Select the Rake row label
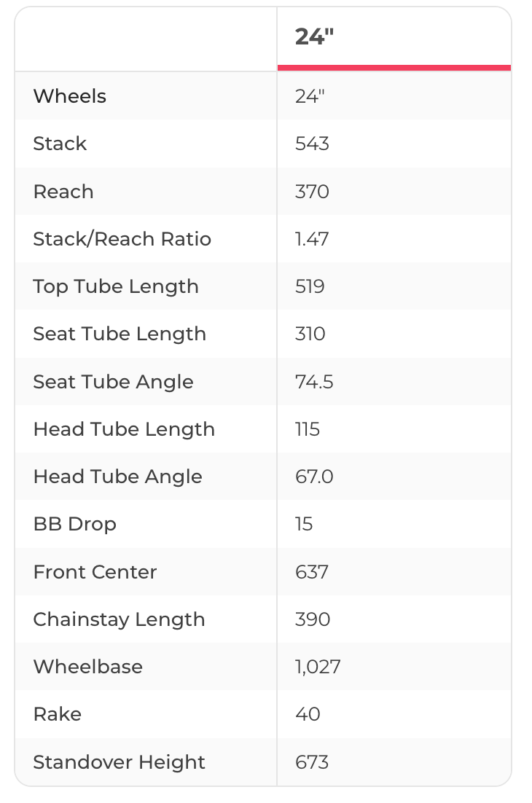532x803 pixels. [58, 714]
